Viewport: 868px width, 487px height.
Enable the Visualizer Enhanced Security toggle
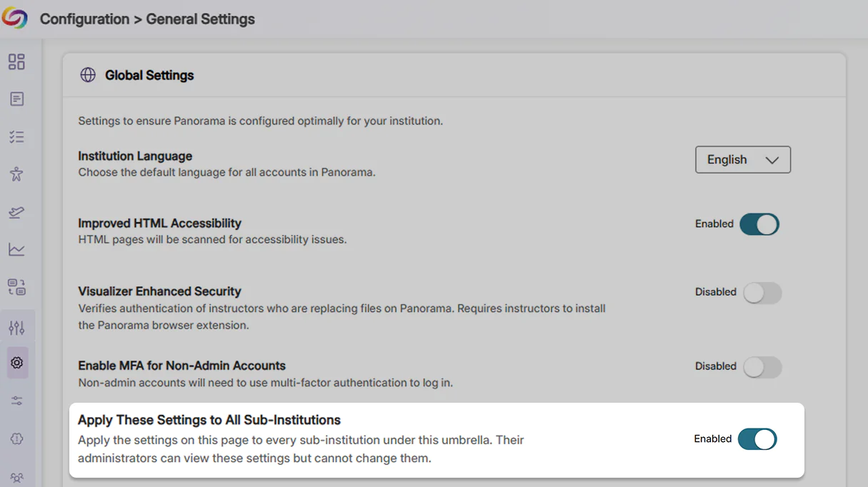tap(762, 293)
